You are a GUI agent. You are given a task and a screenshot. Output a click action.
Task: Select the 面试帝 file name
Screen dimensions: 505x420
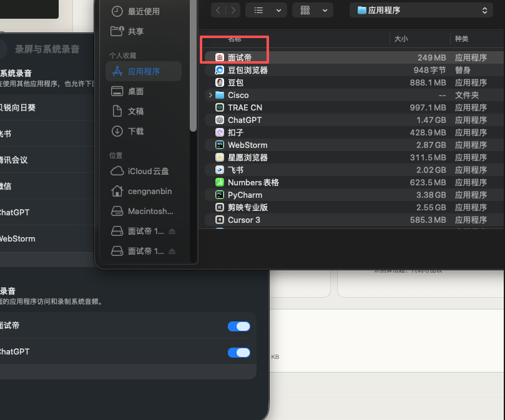click(240, 57)
